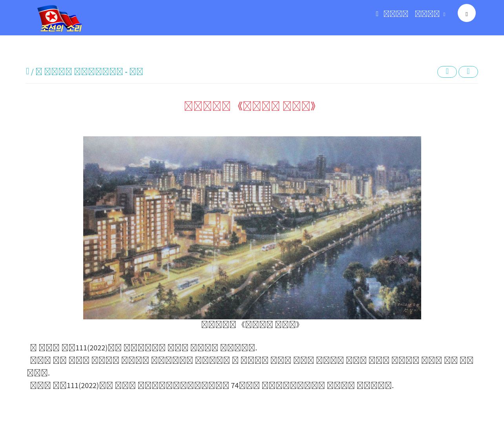Open the night city street painting image

pyautogui.click(x=252, y=228)
